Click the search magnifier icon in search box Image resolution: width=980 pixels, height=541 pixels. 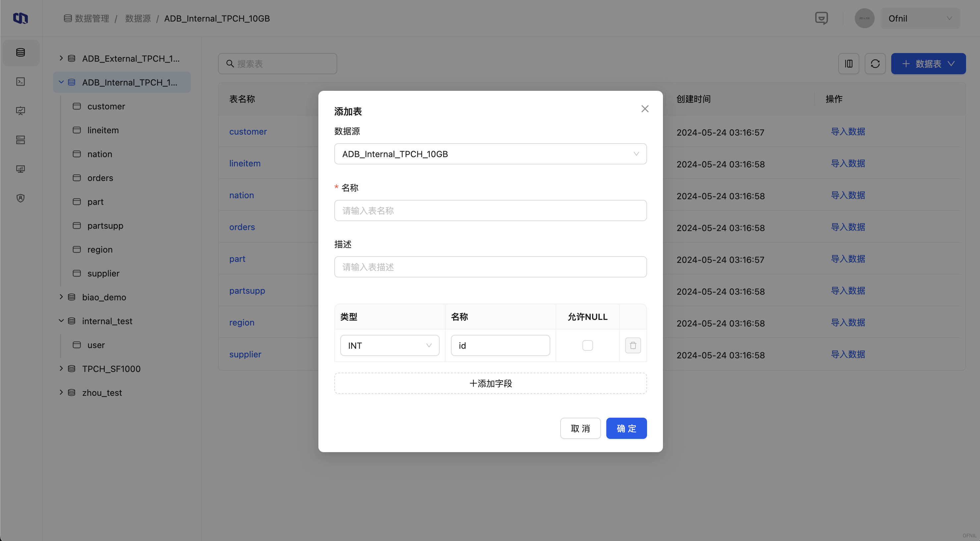(x=230, y=64)
